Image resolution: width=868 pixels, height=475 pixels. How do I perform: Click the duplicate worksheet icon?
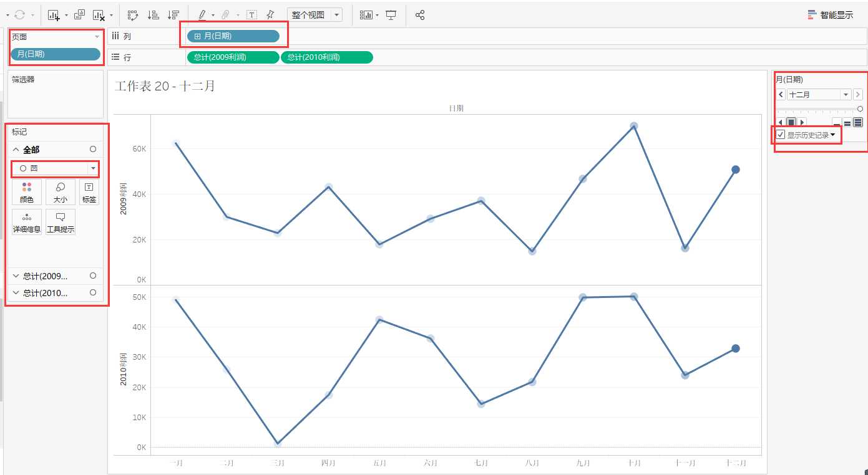[80, 14]
